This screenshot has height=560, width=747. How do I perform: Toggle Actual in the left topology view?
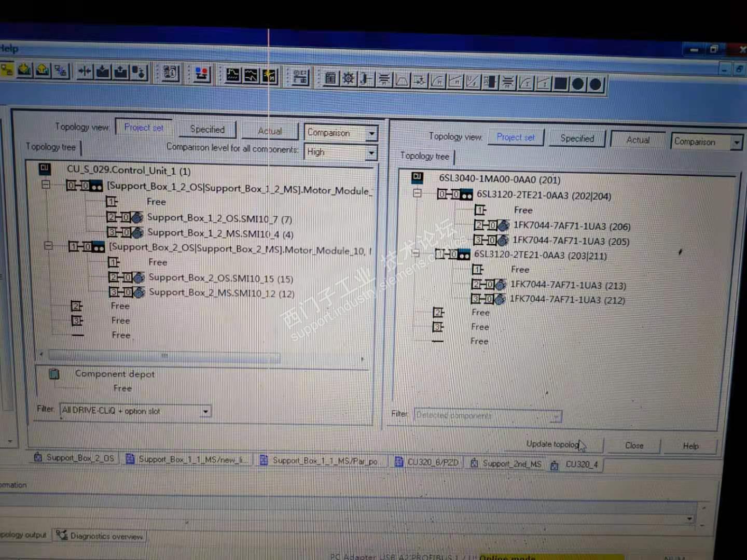(270, 131)
